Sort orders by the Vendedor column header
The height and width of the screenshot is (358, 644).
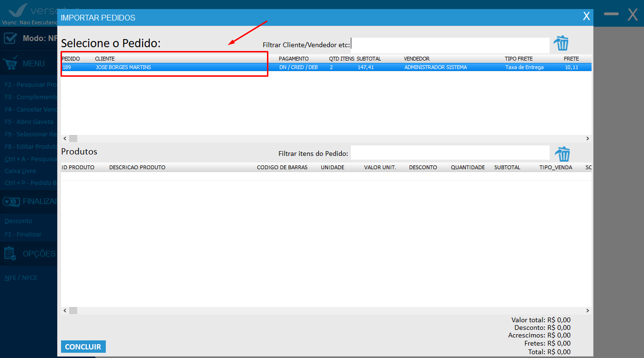(417, 59)
